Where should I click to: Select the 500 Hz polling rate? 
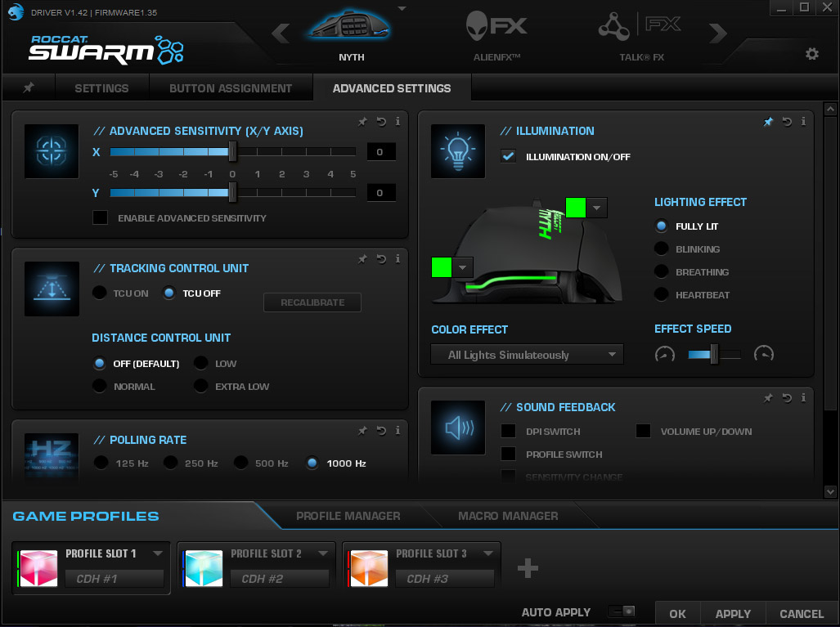(x=241, y=464)
